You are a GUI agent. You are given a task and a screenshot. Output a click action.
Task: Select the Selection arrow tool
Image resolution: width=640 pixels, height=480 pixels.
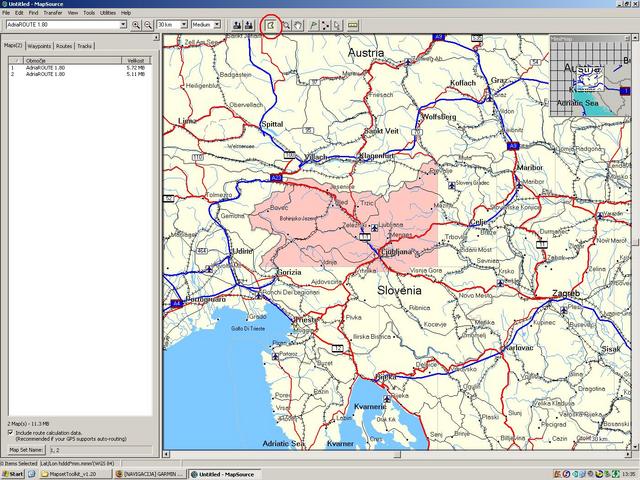tap(337, 26)
